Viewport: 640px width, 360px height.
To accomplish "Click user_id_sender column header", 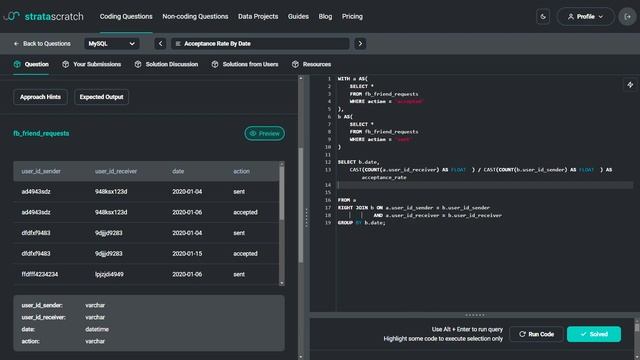I will click(41, 171).
